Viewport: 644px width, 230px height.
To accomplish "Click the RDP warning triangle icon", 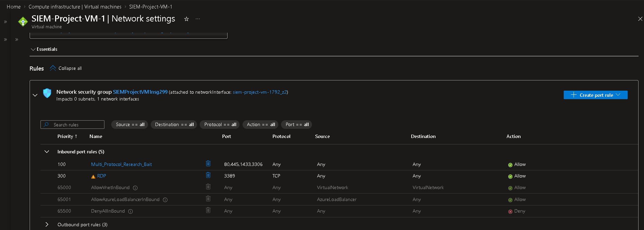I will point(93,177).
